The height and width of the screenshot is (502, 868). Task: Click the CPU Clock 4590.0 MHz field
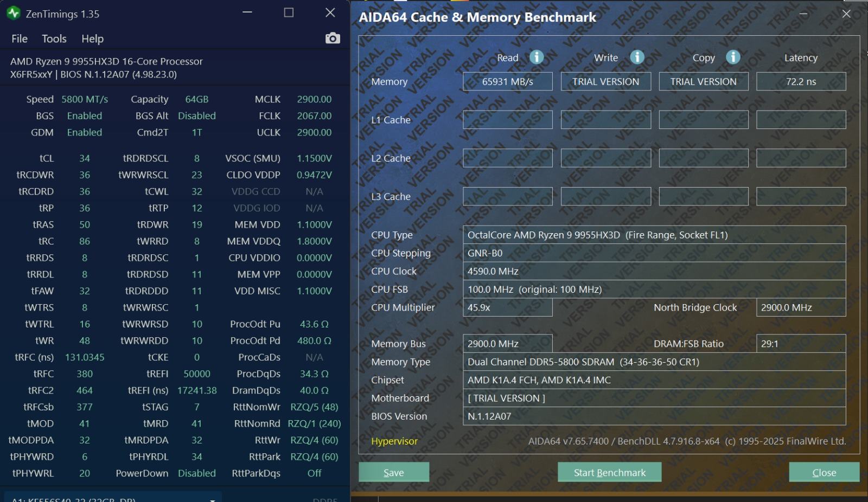[654, 271]
